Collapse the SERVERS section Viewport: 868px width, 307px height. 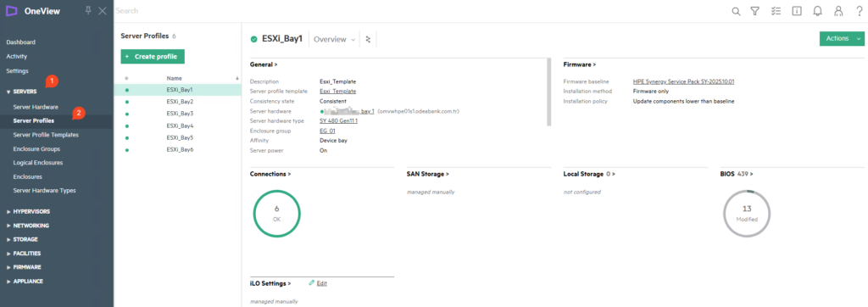coord(21,92)
